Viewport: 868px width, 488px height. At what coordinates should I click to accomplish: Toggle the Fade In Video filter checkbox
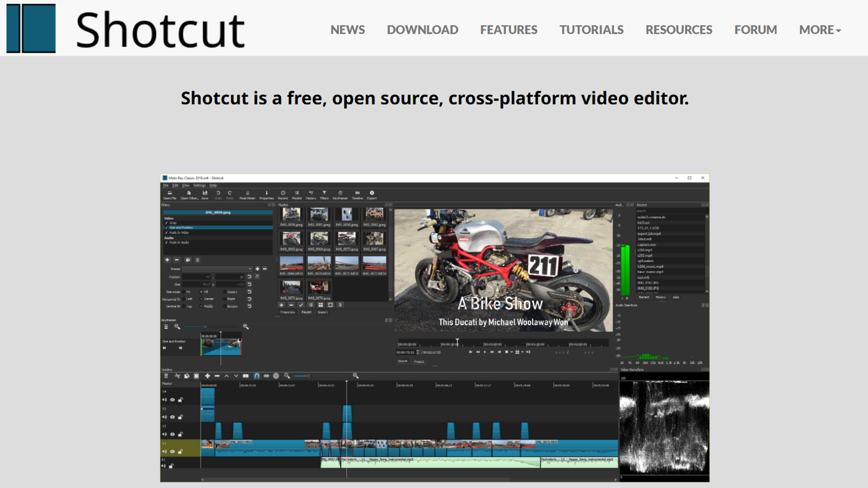coord(167,233)
